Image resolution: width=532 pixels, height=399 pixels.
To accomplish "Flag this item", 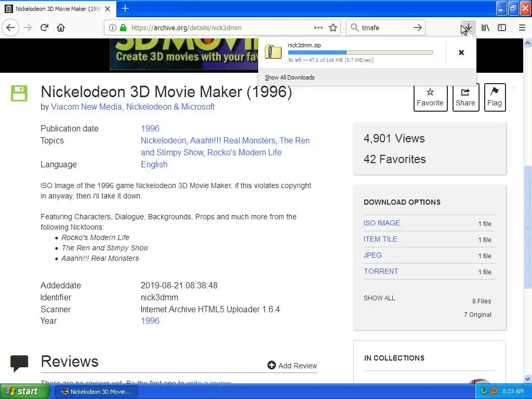I will 495,97.
